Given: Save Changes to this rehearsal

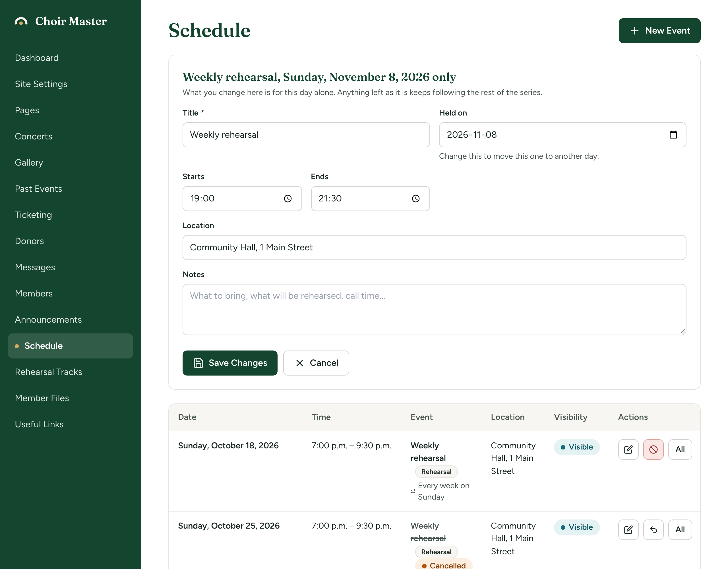Looking at the screenshot, I should [230, 363].
